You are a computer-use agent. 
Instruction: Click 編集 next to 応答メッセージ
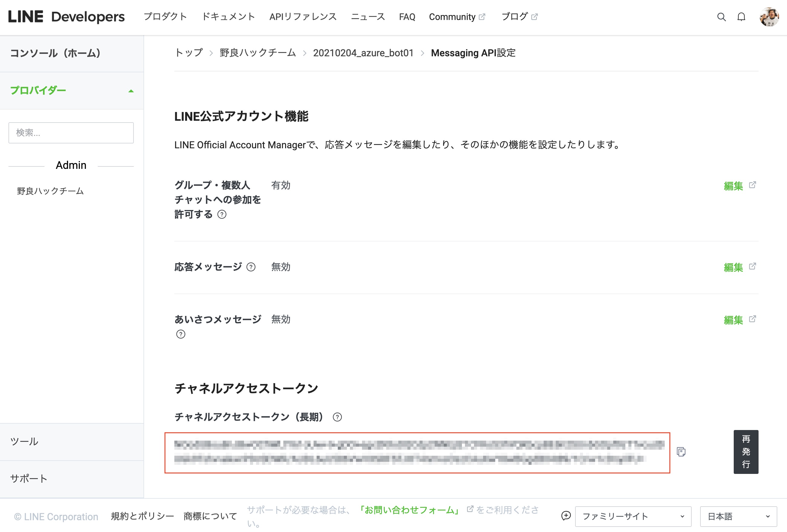click(734, 267)
